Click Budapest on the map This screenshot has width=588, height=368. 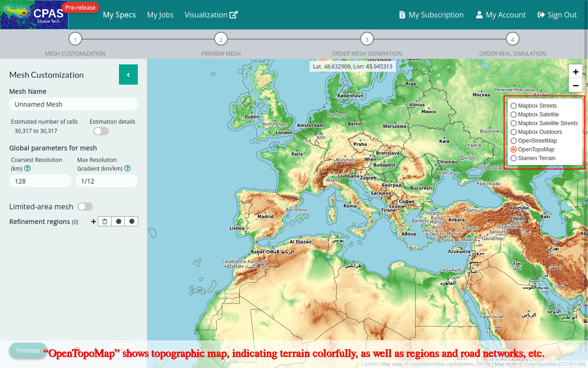(x=384, y=165)
